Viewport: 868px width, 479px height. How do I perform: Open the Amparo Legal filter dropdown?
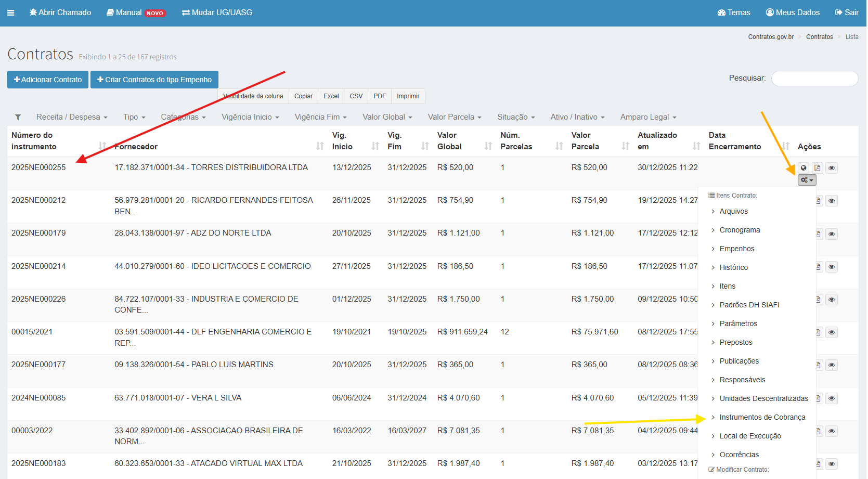[x=648, y=118]
